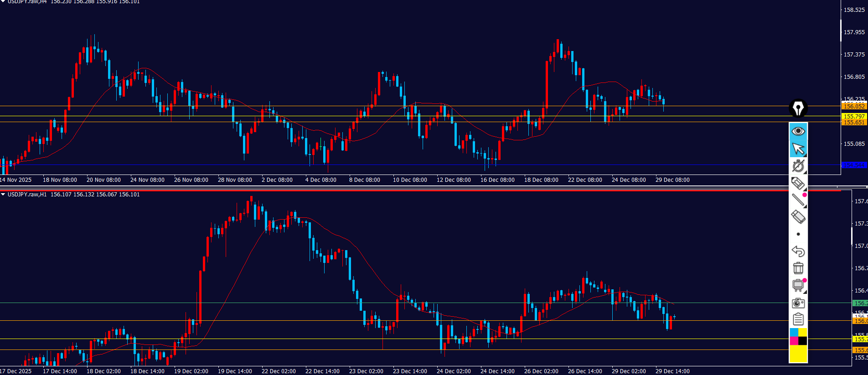Click the Epic Pen nib logo button

click(x=798, y=108)
